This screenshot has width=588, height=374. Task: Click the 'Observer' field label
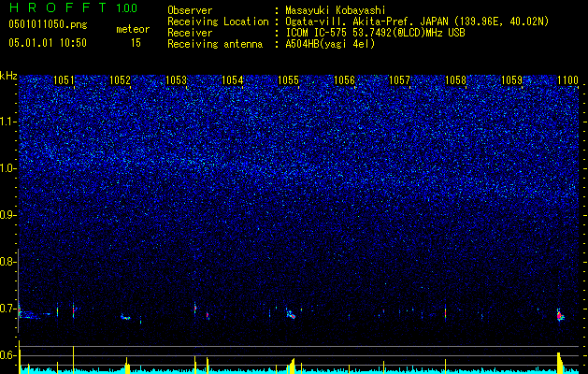190,10
